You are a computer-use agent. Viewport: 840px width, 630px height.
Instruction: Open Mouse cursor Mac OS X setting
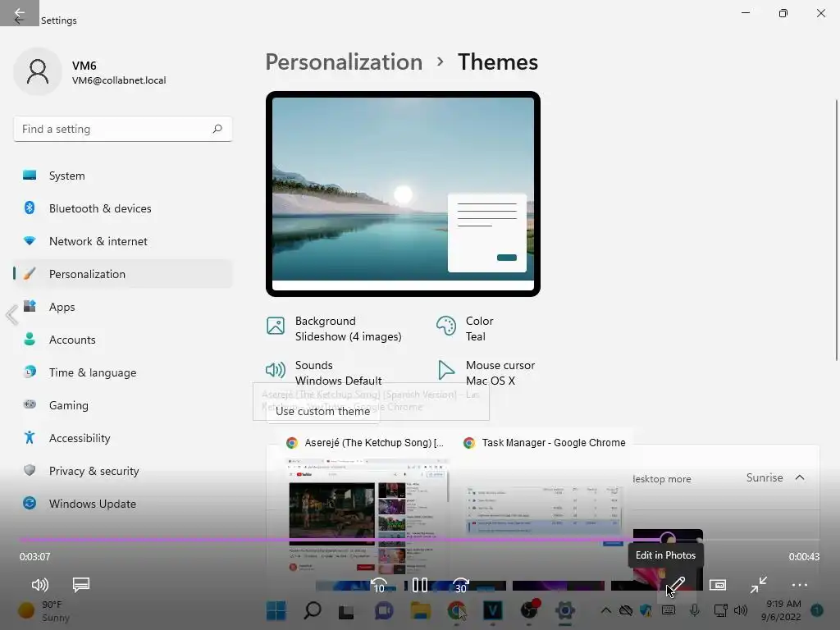click(486, 373)
